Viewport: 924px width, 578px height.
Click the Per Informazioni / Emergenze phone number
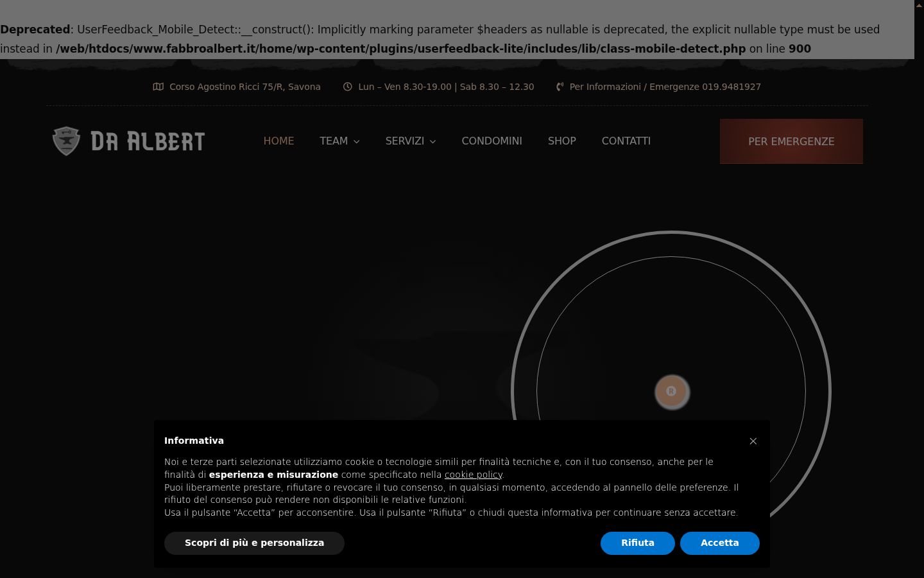tap(665, 87)
